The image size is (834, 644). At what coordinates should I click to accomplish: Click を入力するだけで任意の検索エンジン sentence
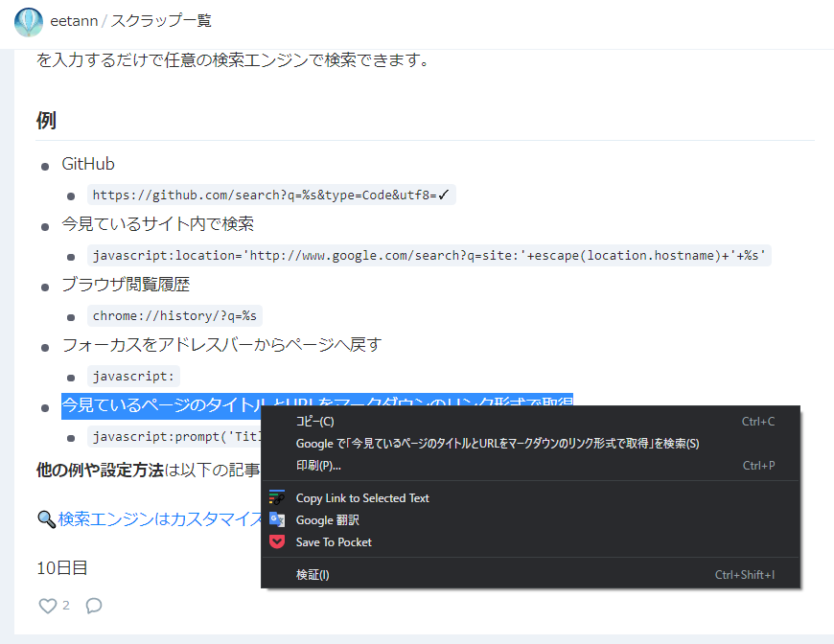(233, 59)
